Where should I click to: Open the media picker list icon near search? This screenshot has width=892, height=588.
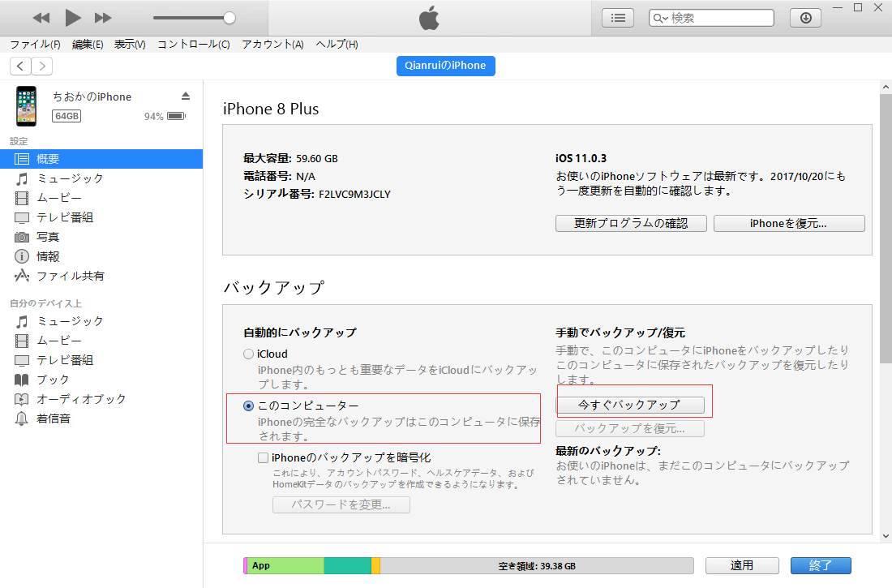(x=617, y=17)
